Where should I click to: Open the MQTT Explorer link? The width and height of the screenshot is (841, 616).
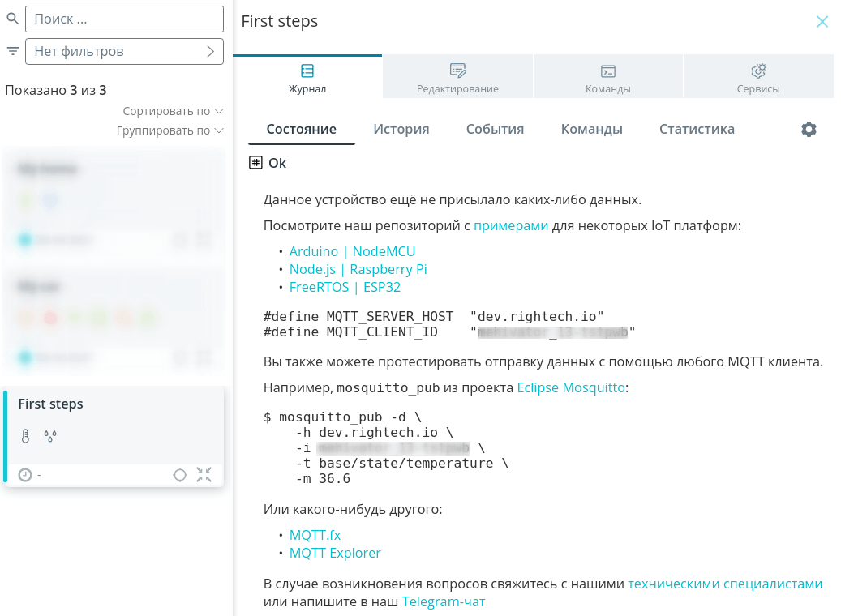pyautogui.click(x=335, y=553)
